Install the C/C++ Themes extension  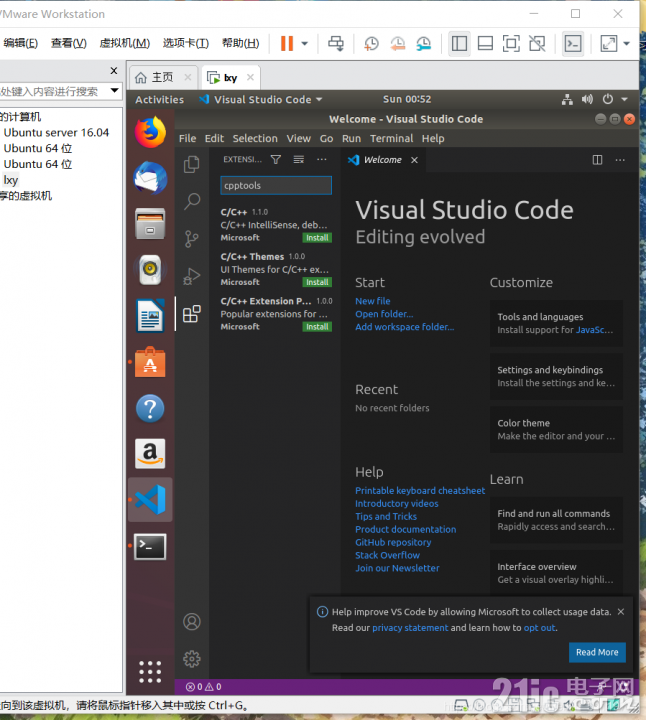(x=317, y=282)
